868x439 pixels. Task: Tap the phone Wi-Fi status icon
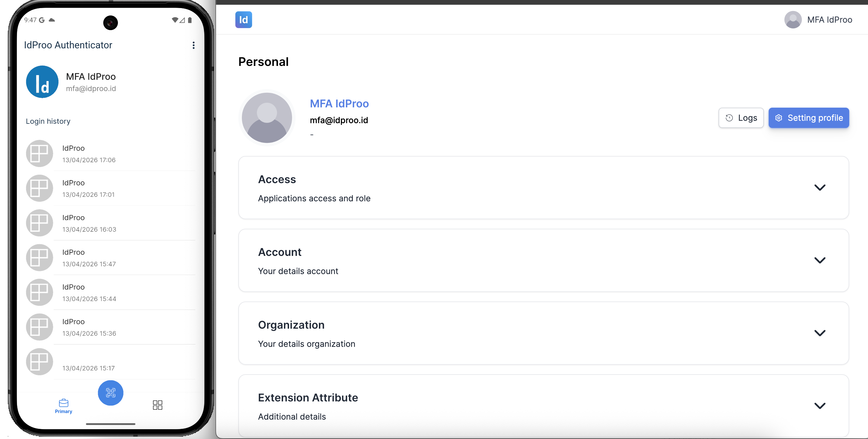tap(174, 20)
